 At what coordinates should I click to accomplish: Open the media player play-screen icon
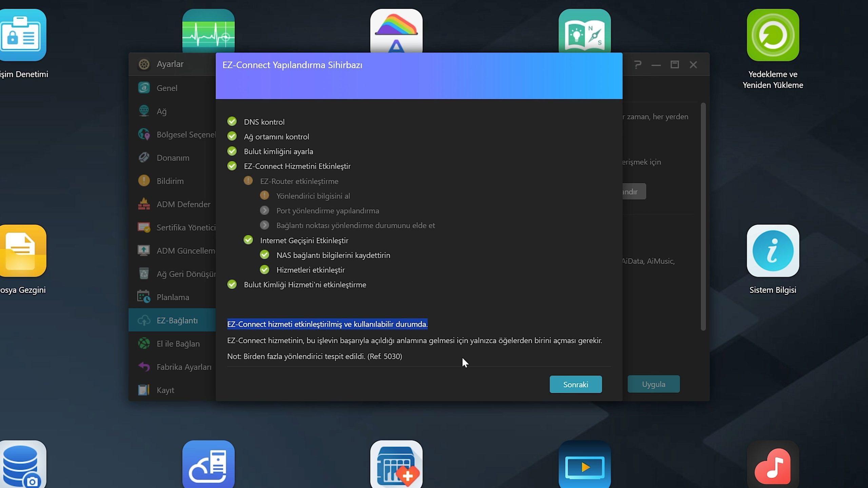(x=584, y=466)
